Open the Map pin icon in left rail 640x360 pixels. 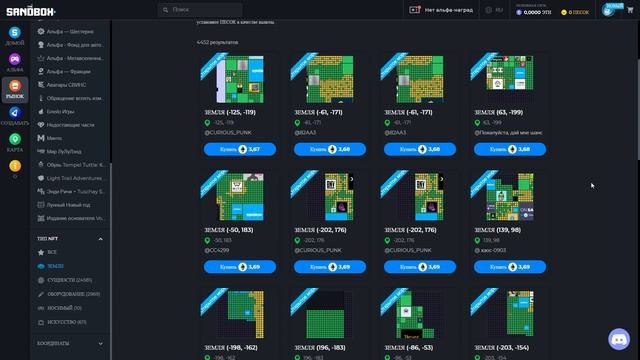(15, 140)
